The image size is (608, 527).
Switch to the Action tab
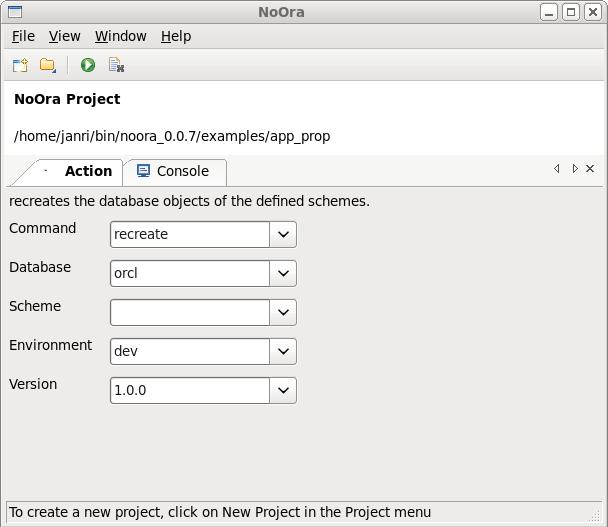coord(88,171)
